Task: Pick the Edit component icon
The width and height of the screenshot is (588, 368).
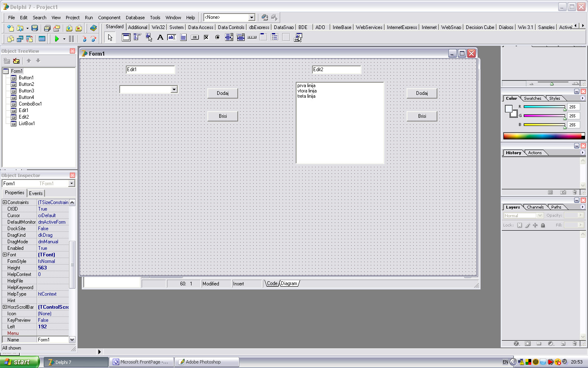Action: coord(171,37)
